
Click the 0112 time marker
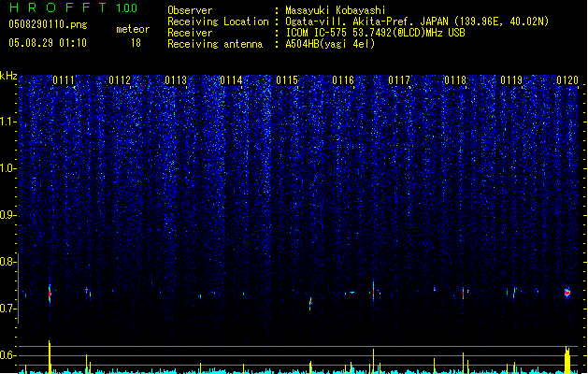click(120, 80)
